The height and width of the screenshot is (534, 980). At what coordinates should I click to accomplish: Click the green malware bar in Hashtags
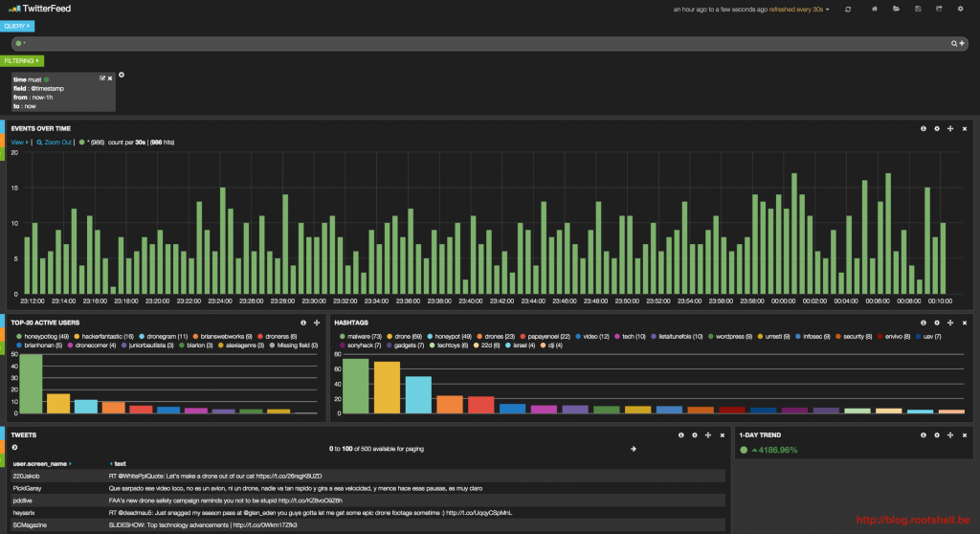356,386
